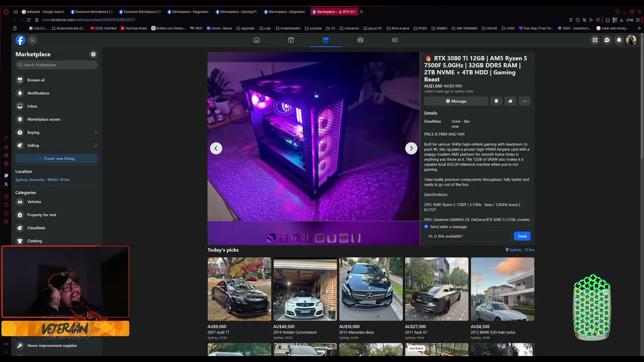Open the listing's three-dot more options
Image resolution: width=644 pixels, height=362 pixels.
(x=524, y=101)
